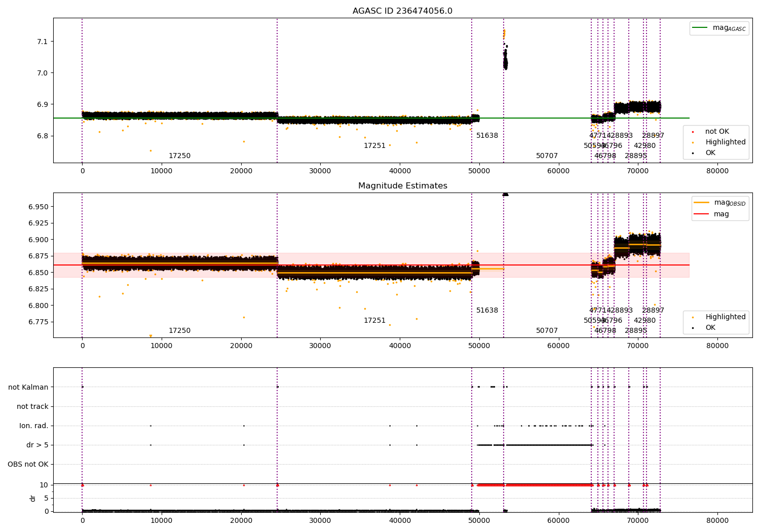Click obsid label 50707 in top plot
The image size is (760, 532).
pos(547,156)
